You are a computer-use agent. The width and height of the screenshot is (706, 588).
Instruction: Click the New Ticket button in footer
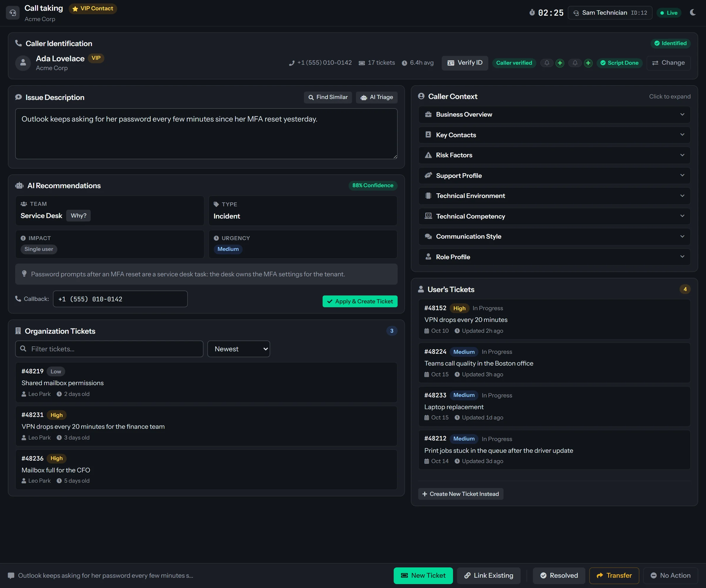click(x=423, y=576)
